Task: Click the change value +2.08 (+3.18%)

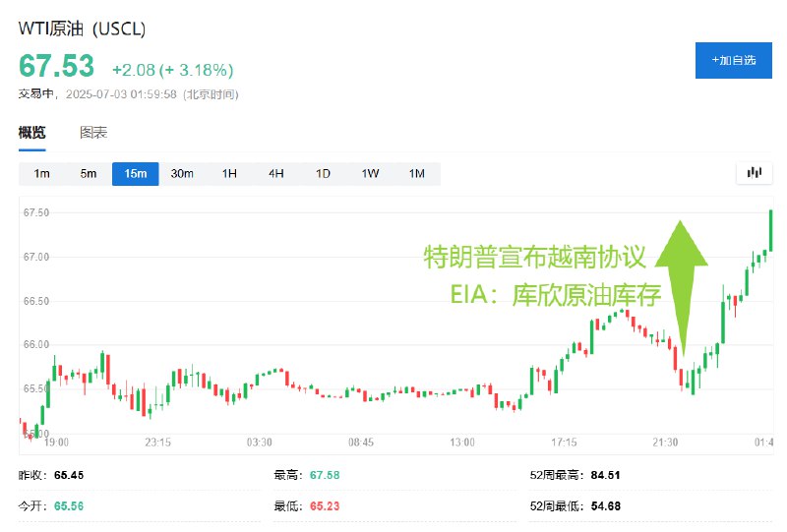Action: (x=173, y=70)
